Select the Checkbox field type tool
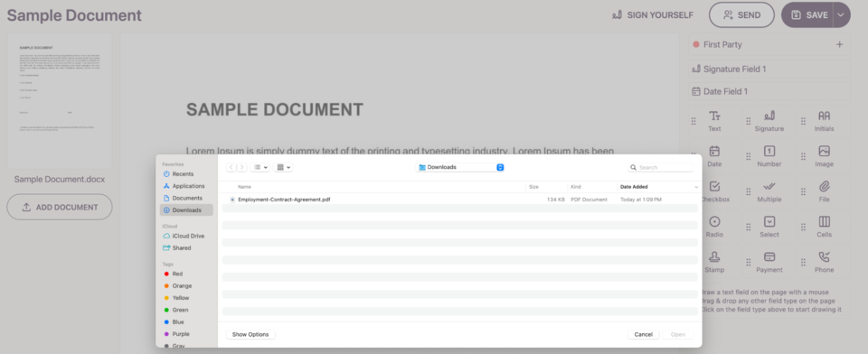Image resolution: width=868 pixels, height=354 pixels. tap(714, 192)
